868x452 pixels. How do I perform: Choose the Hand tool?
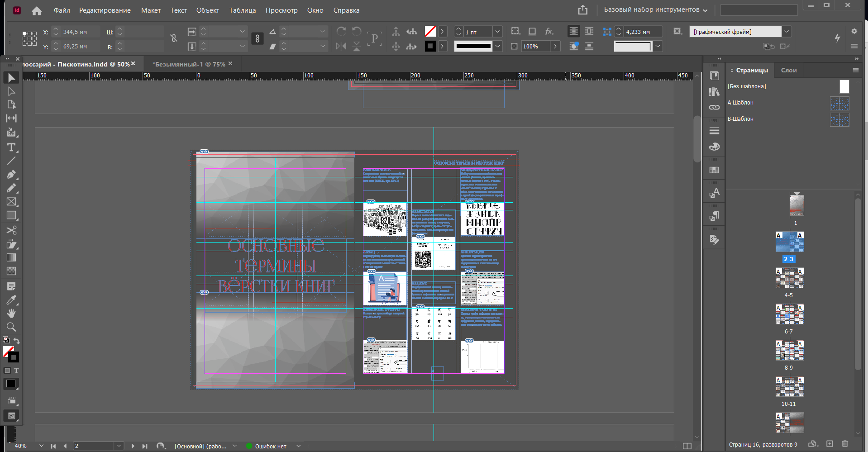click(11, 313)
